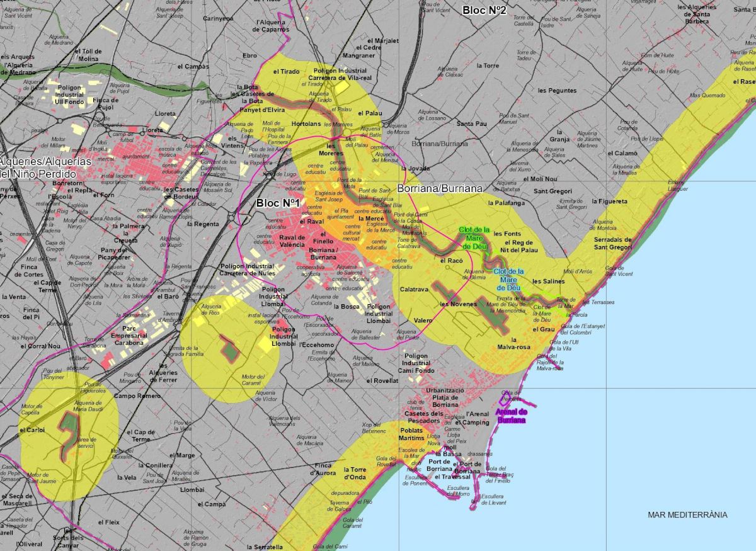Select the les Peguntes label
Image resolution: width=756 pixels, height=551 pixels.
557,91
